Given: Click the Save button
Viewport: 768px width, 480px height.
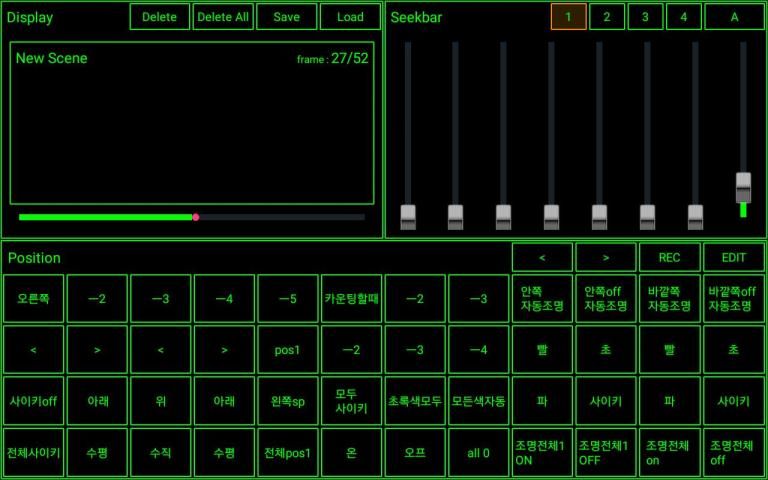Looking at the screenshot, I should pyautogui.click(x=286, y=17).
